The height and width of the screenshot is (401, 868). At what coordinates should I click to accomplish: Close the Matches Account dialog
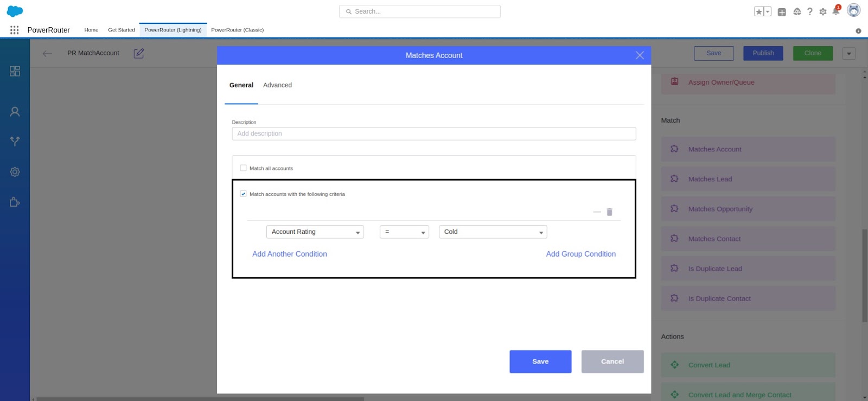pos(640,55)
